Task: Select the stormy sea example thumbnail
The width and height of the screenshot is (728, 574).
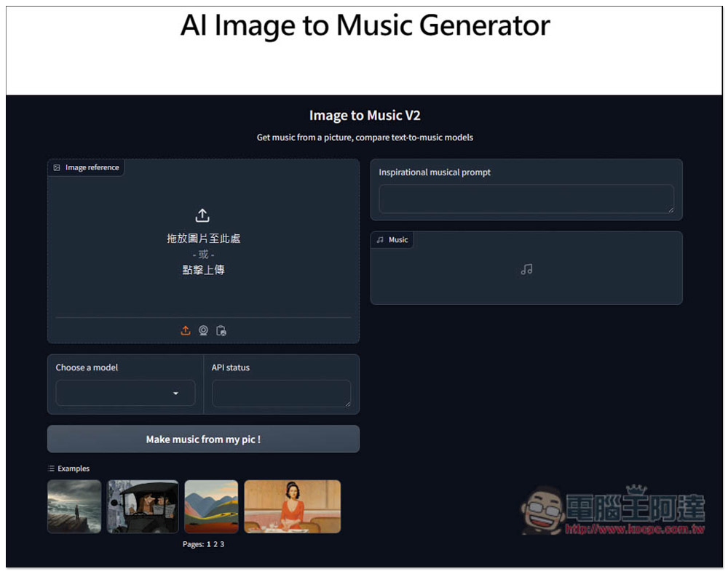Action: tap(74, 506)
